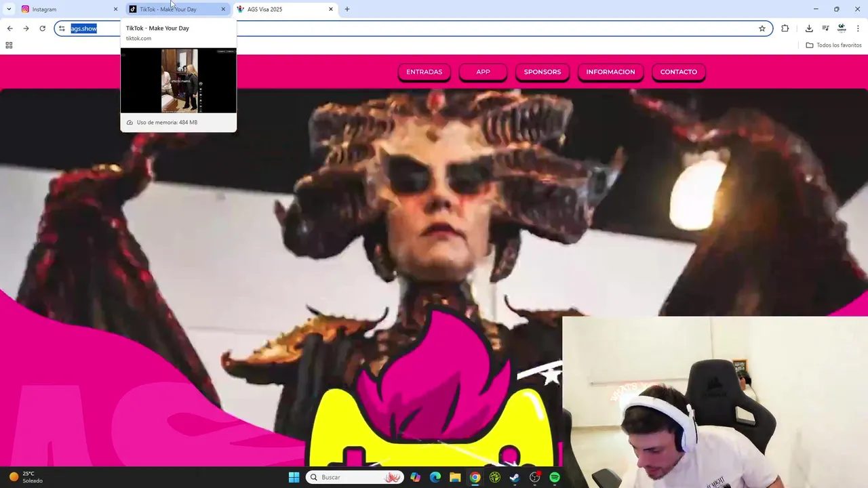Screen dimensions: 868x488
Task: Open the APP menu button
Action: [483, 72]
